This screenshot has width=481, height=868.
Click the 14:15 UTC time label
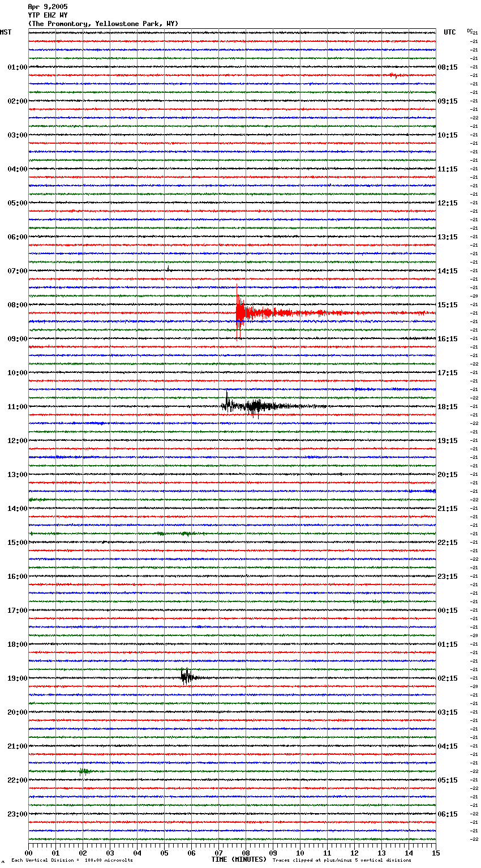(448, 271)
